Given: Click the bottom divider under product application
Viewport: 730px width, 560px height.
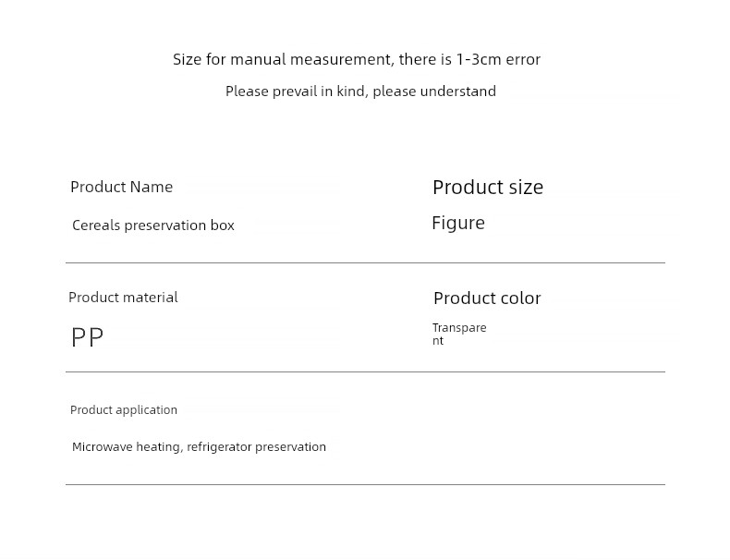Looking at the screenshot, I should [365, 485].
